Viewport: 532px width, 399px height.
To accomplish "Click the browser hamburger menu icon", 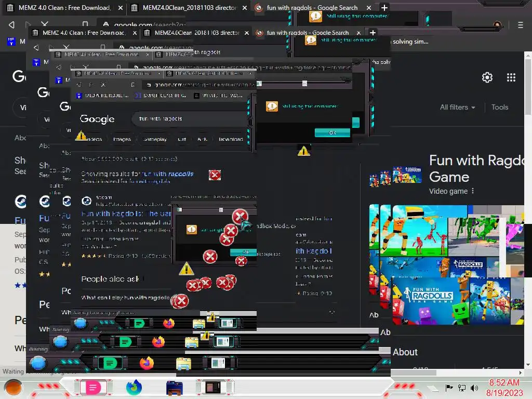I will tap(520, 25).
